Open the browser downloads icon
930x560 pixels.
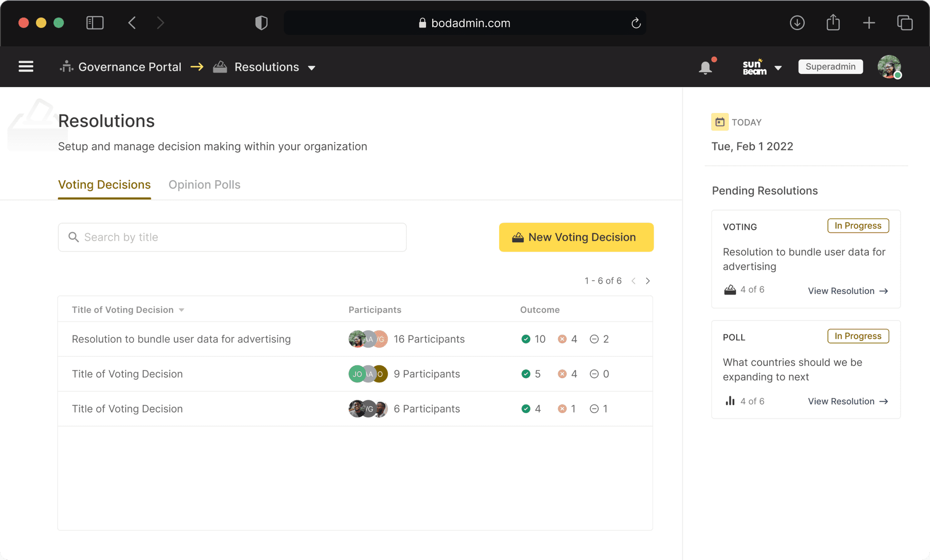[797, 23]
